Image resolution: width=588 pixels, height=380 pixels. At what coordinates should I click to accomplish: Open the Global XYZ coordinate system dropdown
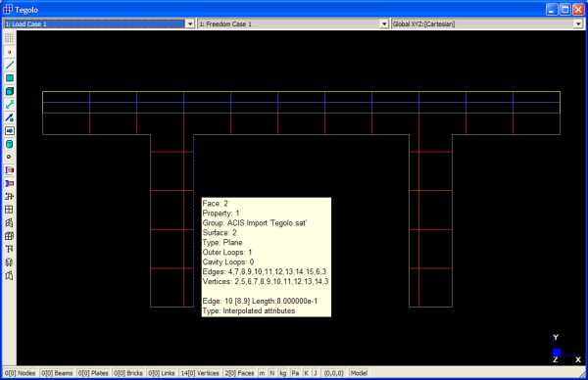578,24
